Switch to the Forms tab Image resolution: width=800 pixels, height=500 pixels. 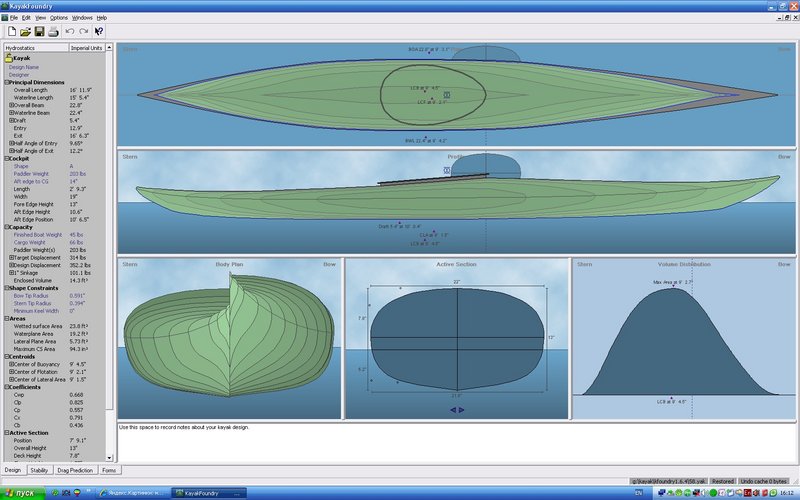pos(109,470)
